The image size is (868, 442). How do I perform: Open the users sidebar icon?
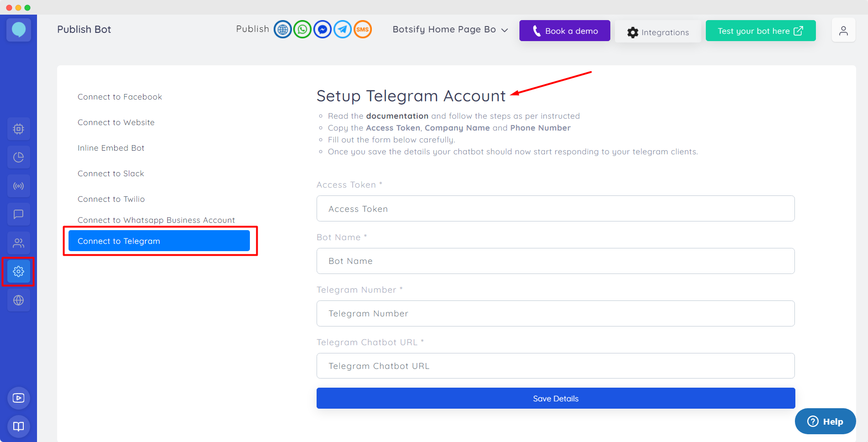point(19,243)
